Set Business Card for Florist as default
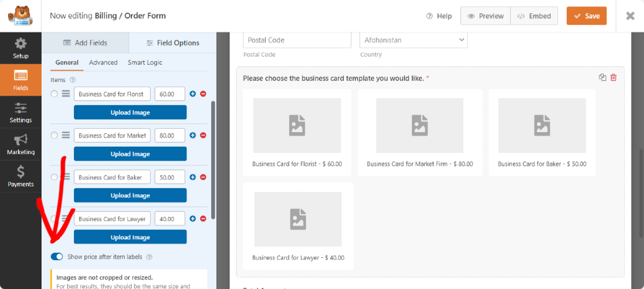The image size is (644, 289). (x=54, y=94)
